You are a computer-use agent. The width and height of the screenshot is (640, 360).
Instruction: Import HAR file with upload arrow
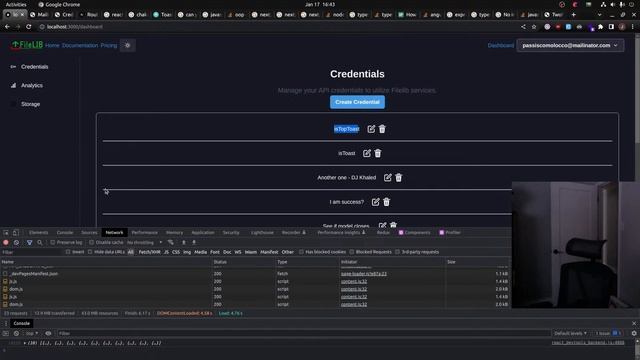[184, 242]
